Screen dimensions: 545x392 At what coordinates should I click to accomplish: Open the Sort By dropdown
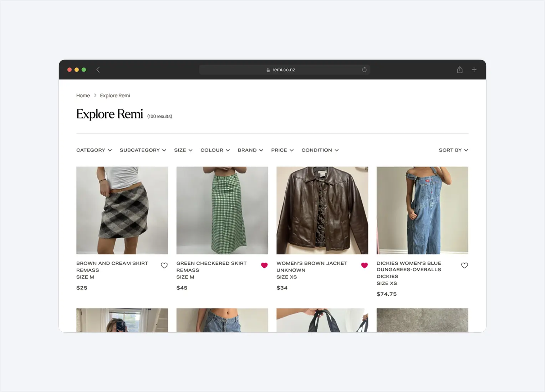pyautogui.click(x=453, y=150)
